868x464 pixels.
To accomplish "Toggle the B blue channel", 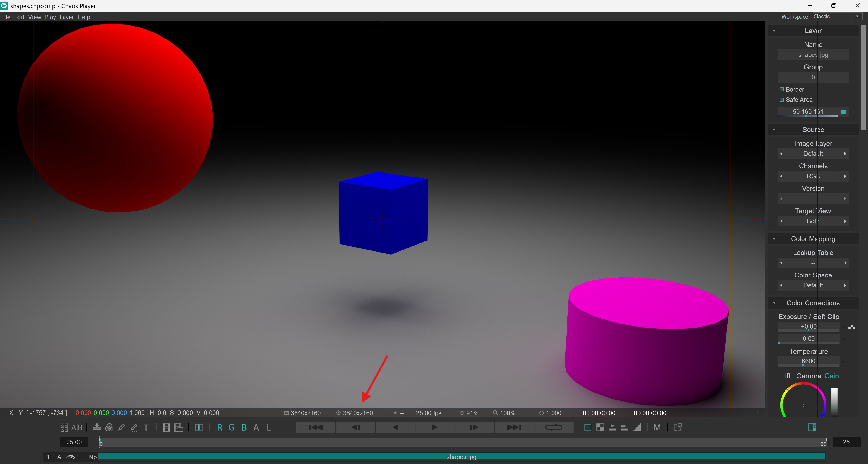I will pyautogui.click(x=244, y=427).
